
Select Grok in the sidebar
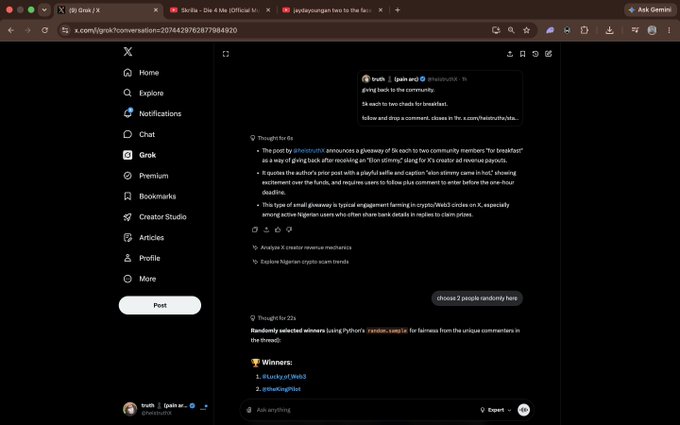click(x=139, y=155)
